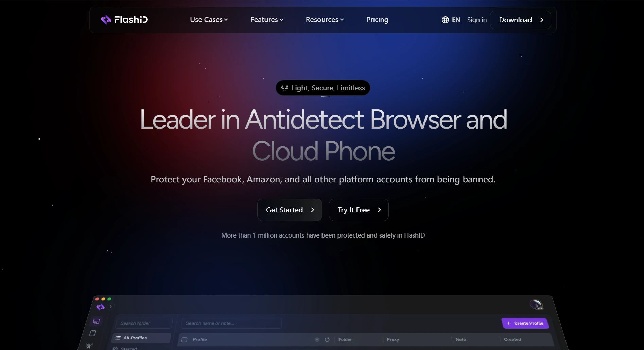Open the cloud phone sidebar icon below profiles
This screenshot has width=644, height=350.
click(x=93, y=333)
